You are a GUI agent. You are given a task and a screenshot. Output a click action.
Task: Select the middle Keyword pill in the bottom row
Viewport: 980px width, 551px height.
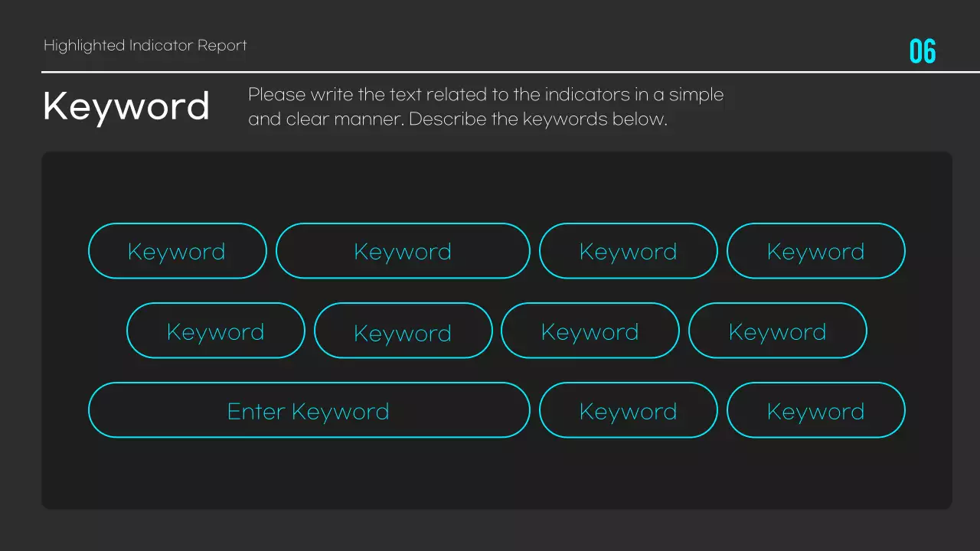(x=628, y=411)
